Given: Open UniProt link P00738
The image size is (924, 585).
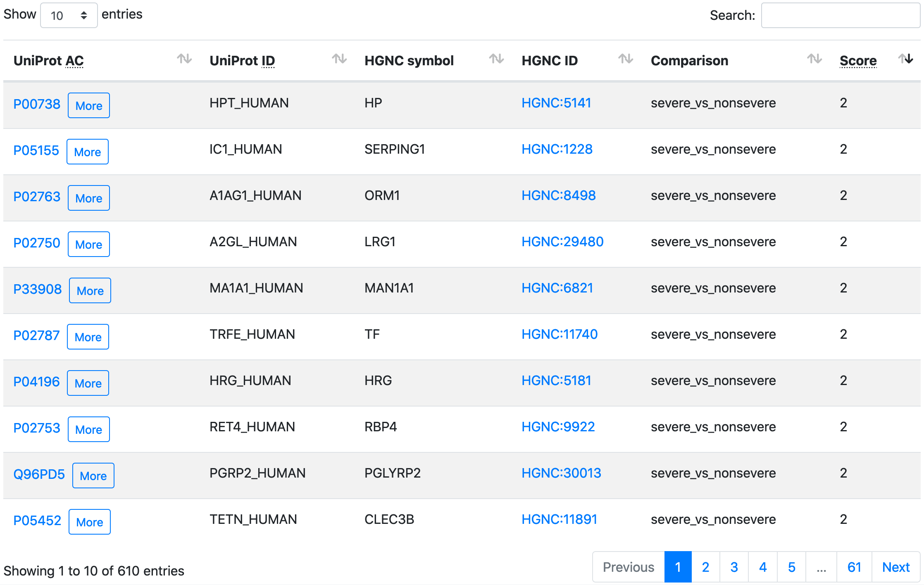Looking at the screenshot, I should point(37,104).
